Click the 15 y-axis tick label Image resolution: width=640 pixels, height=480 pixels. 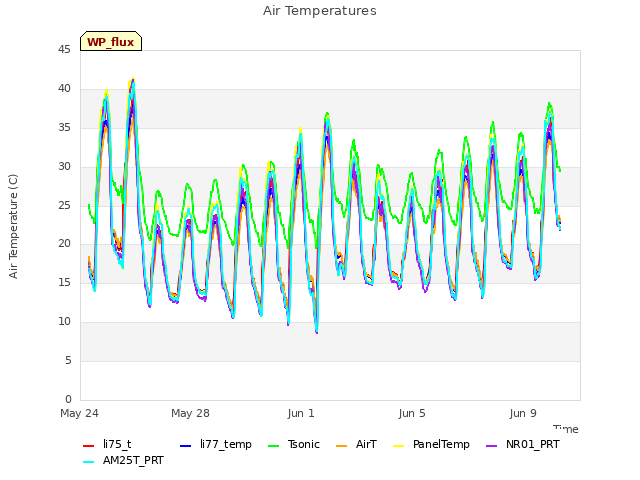(x=64, y=282)
